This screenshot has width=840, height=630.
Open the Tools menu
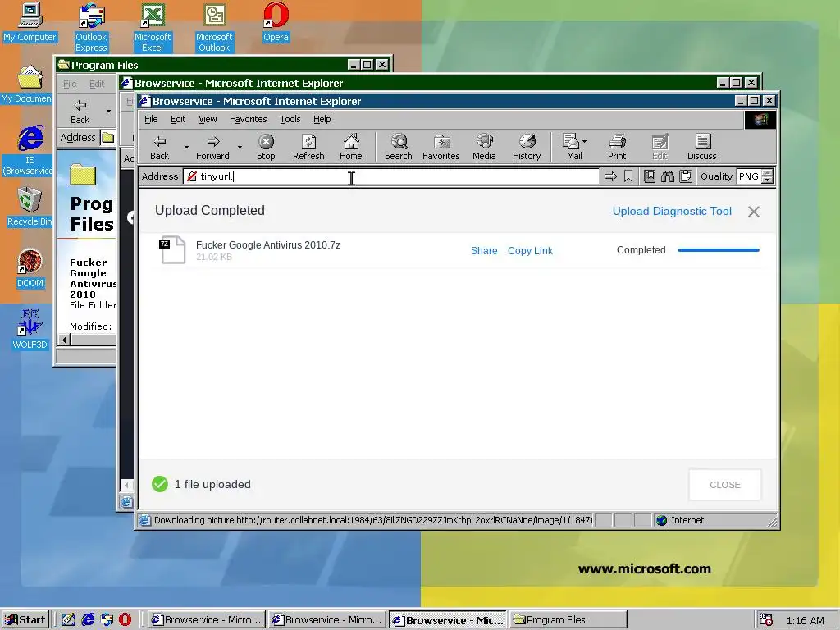pos(290,119)
